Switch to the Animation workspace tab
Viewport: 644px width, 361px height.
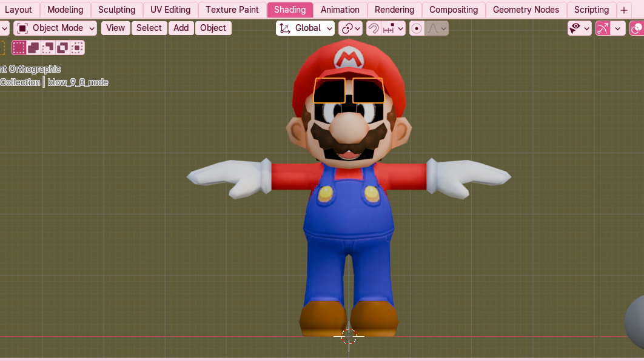coord(340,10)
